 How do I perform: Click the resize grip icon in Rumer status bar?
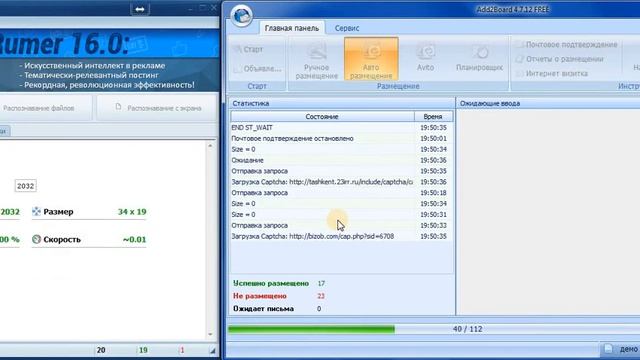(x=212, y=351)
